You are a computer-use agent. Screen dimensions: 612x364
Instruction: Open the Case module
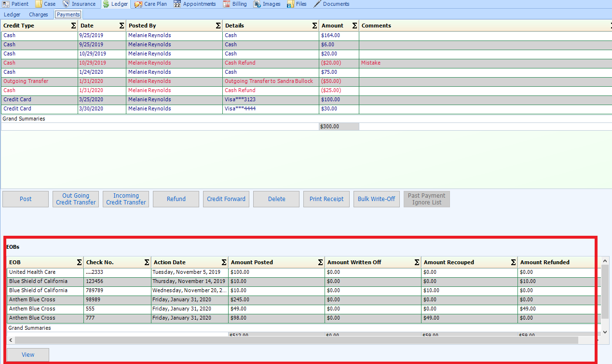click(49, 4)
